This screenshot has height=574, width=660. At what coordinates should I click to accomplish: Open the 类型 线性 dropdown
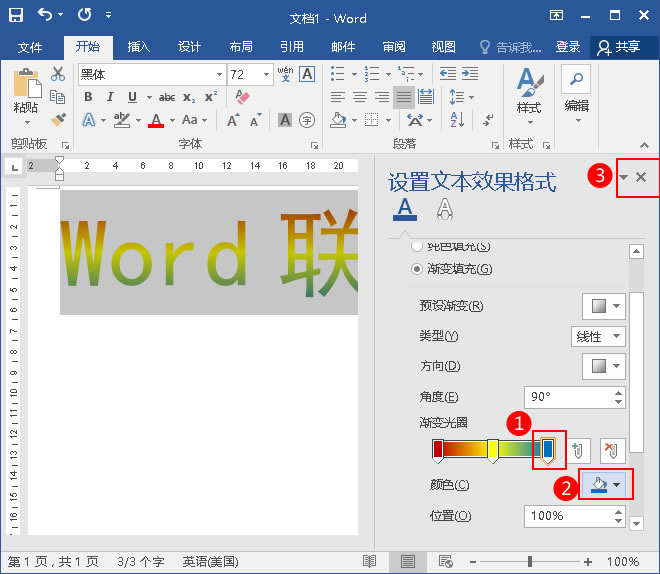point(598,336)
